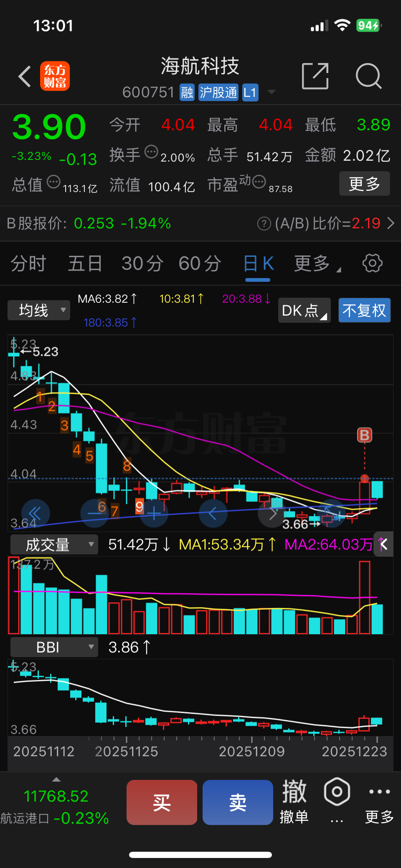
Task: Tap the MA6:3.82 legend value
Action: (x=107, y=299)
